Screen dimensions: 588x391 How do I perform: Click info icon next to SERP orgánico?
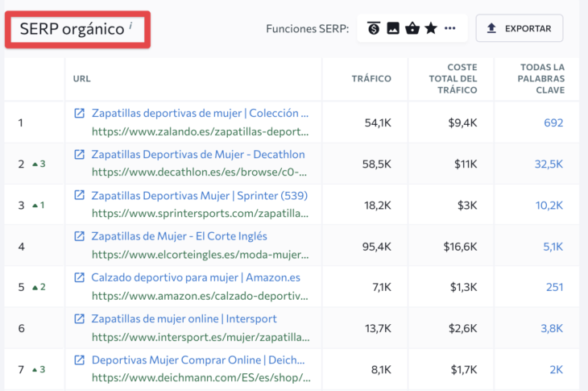click(130, 26)
